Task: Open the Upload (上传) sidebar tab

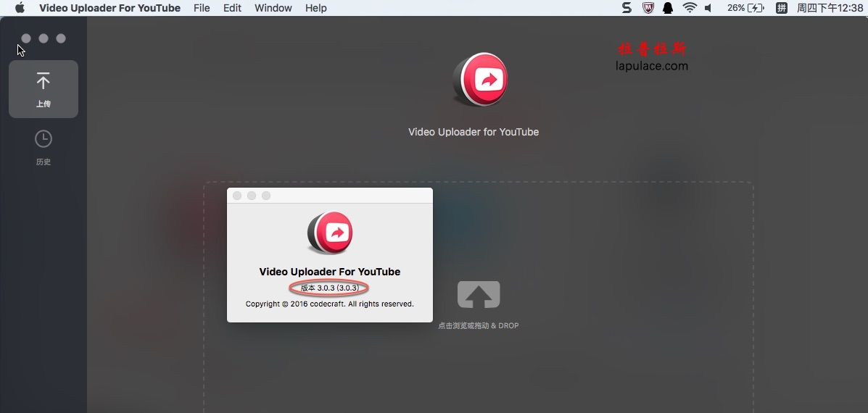Action: (x=44, y=89)
